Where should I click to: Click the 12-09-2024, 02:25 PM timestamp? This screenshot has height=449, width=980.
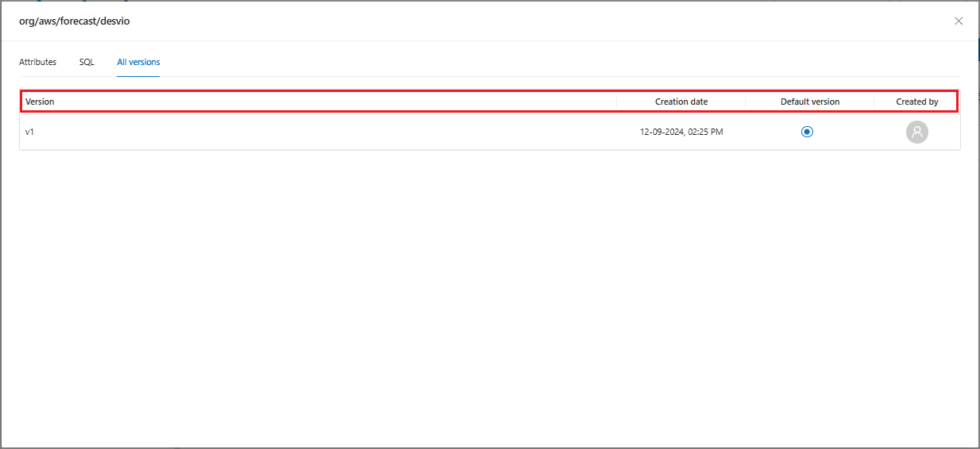click(681, 132)
